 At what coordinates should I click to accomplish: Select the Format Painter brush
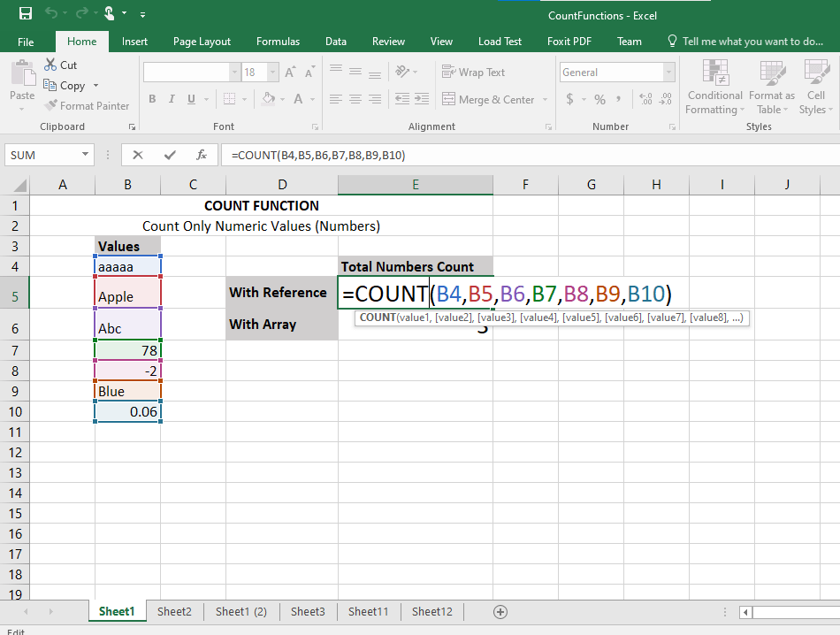tap(51, 105)
